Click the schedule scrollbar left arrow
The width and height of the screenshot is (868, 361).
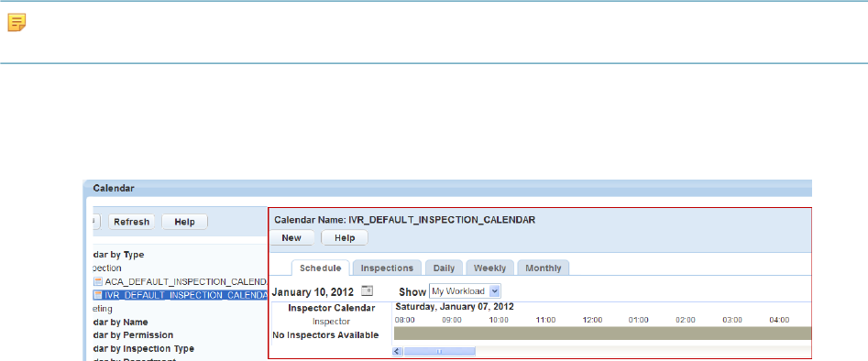[x=398, y=351]
